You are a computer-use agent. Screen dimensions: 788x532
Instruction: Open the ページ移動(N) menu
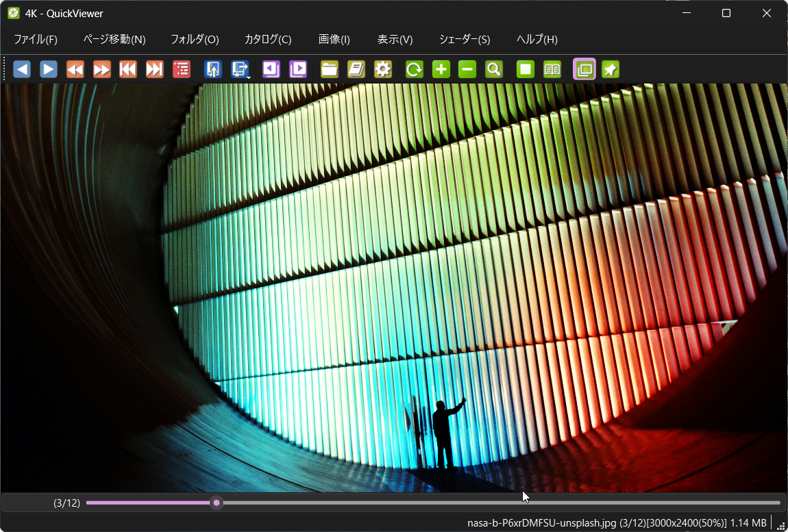[x=114, y=39]
